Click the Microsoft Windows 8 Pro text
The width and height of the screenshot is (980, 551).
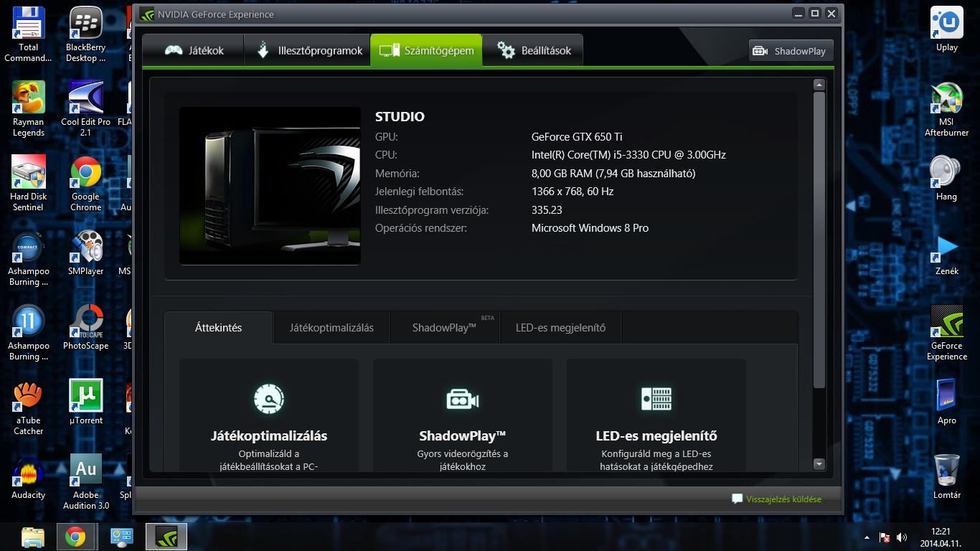(x=590, y=228)
